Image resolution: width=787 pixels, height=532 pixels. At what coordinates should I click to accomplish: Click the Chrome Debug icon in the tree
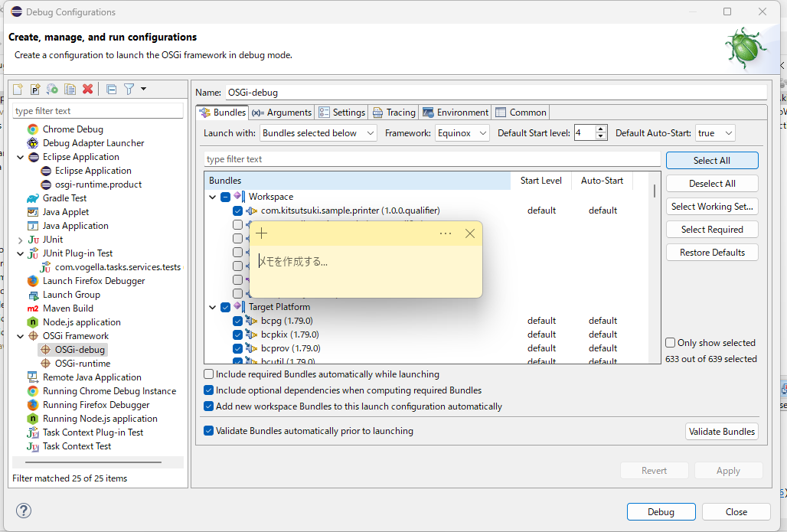click(33, 129)
